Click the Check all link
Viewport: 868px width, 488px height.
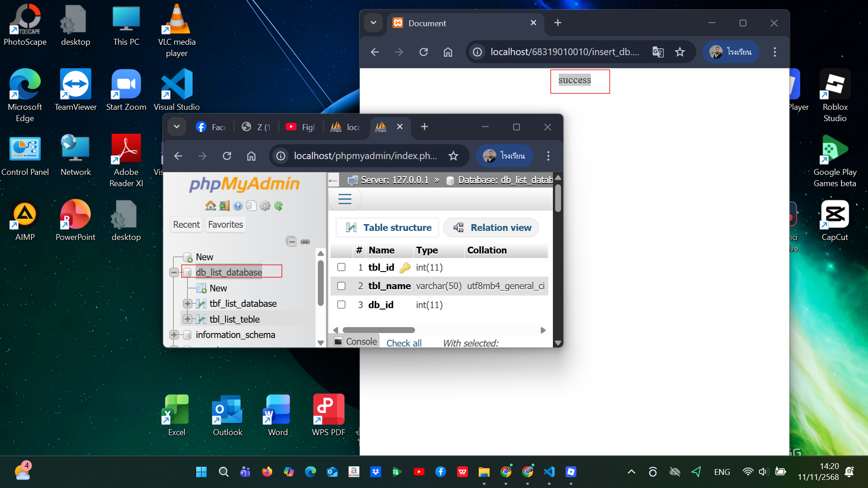pos(404,343)
